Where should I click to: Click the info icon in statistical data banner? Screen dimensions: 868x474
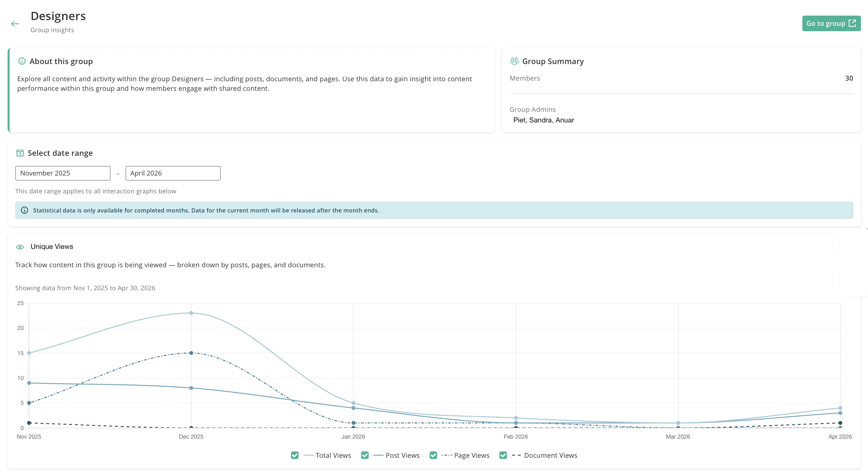[x=25, y=210]
